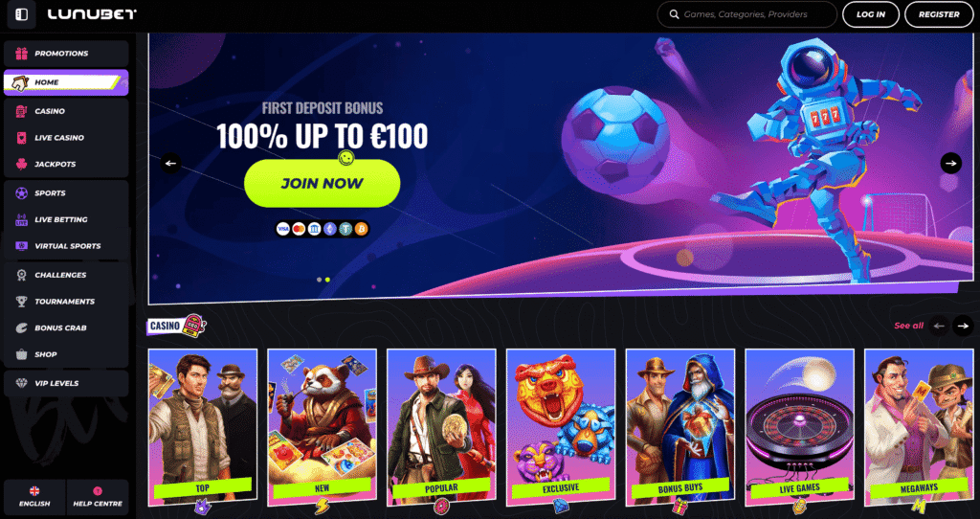Open Tournaments via the trophy icon
Image resolution: width=980 pixels, height=519 pixels.
22,302
